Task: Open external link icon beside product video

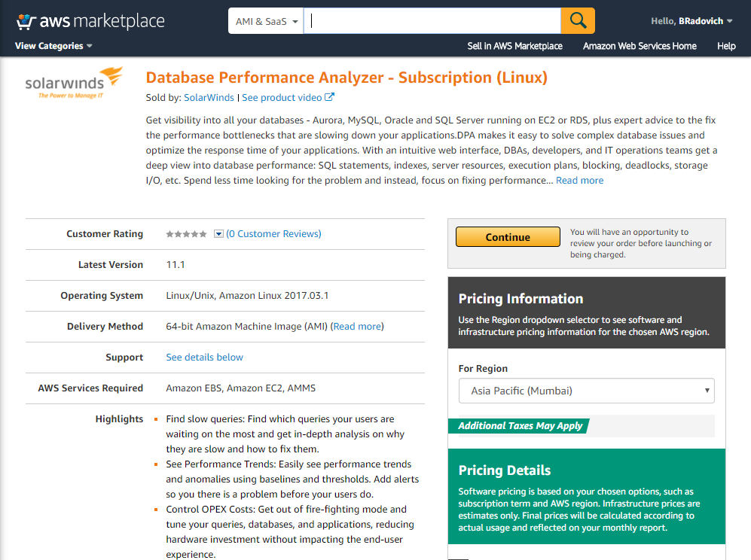Action: coord(329,97)
